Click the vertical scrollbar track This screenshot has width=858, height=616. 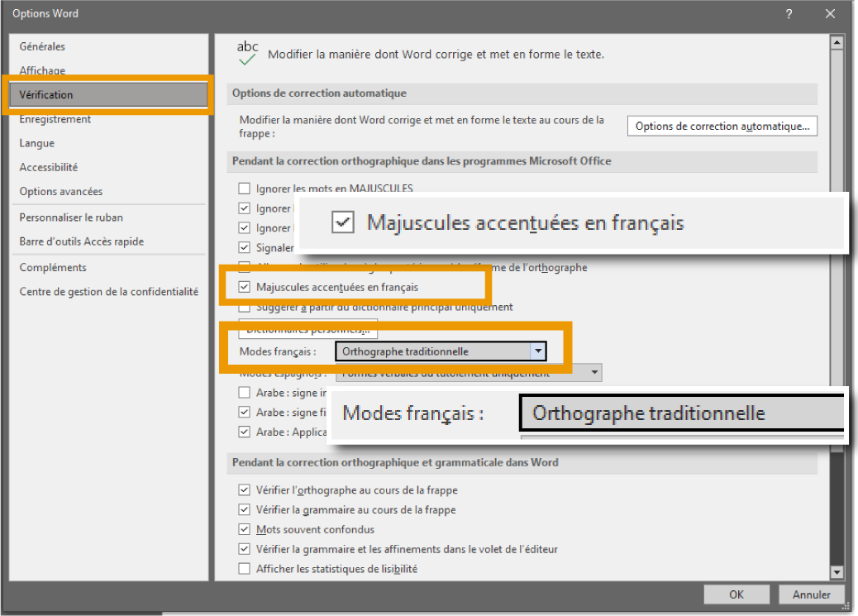[836, 331]
